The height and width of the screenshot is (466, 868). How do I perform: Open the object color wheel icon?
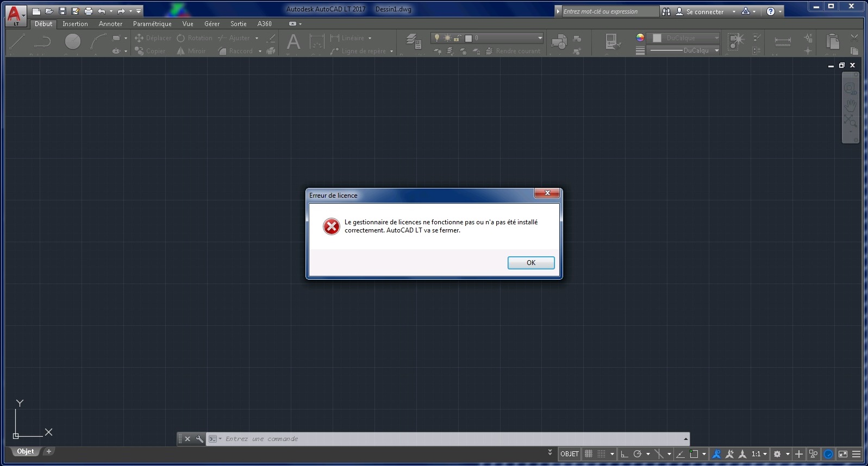[640, 37]
